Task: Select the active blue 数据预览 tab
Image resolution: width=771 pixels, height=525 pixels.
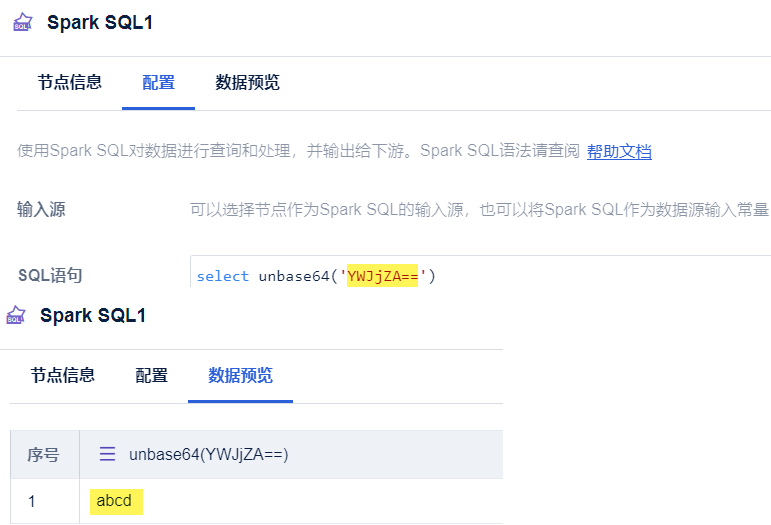Action: (x=240, y=375)
